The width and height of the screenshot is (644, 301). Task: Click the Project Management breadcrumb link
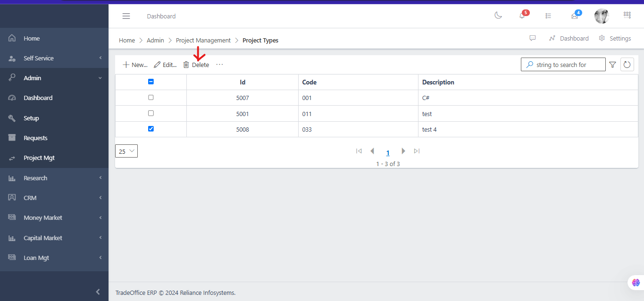point(203,41)
